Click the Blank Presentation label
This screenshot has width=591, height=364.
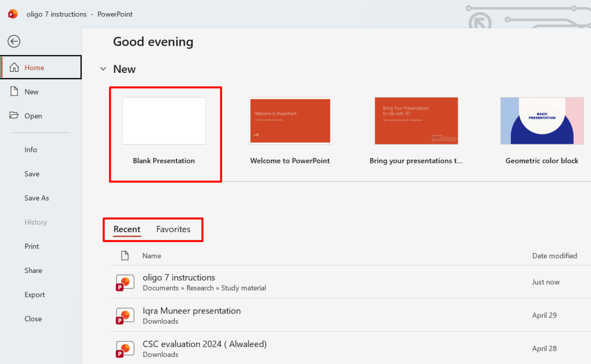(164, 161)
